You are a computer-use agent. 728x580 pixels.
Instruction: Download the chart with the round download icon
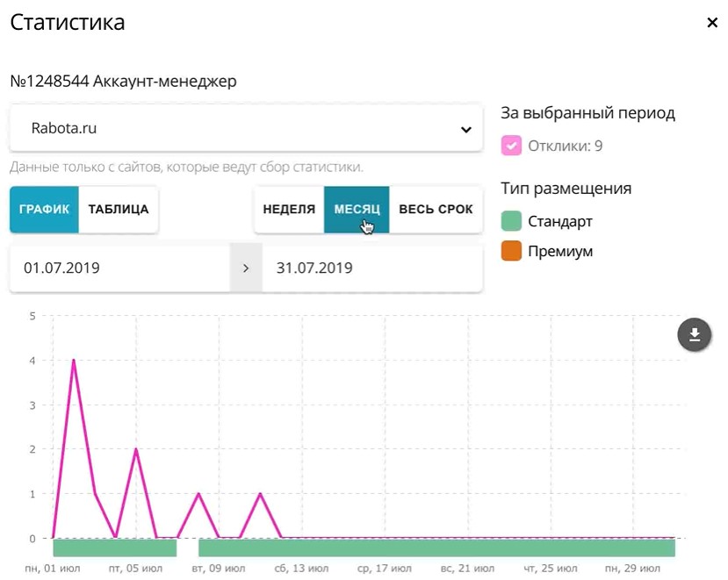(x=694, y=334)
